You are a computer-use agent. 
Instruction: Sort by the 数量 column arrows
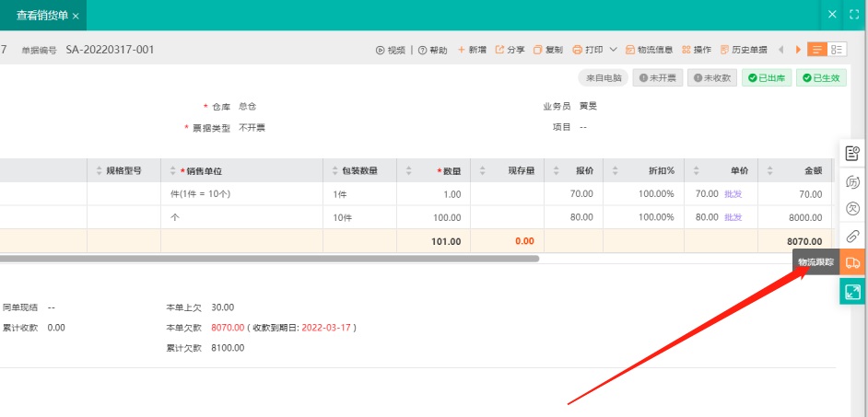[406, 171]
